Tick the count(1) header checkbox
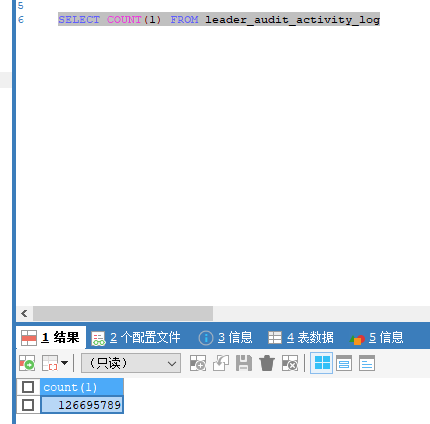This screenshot has width=430, height=424. click(x=28, y=387)
